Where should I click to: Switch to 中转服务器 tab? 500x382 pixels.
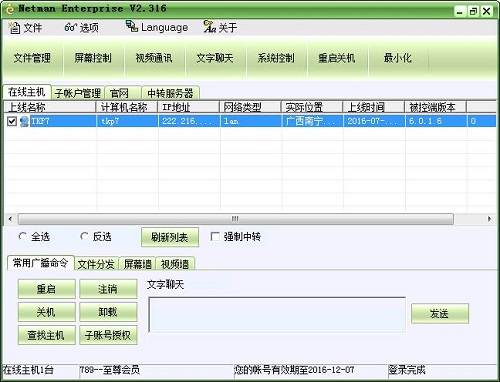[x=170, y=93]
